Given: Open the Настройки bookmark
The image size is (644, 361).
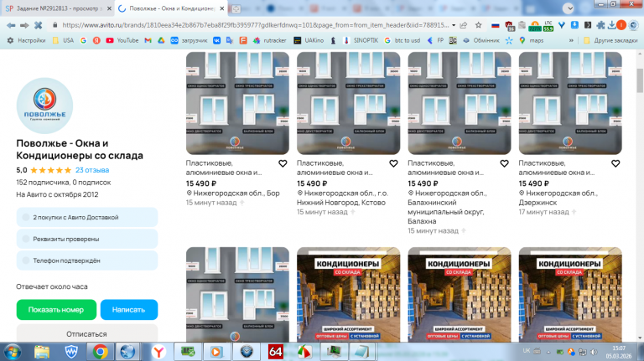Looking at the screenshot, I should 26,40.
